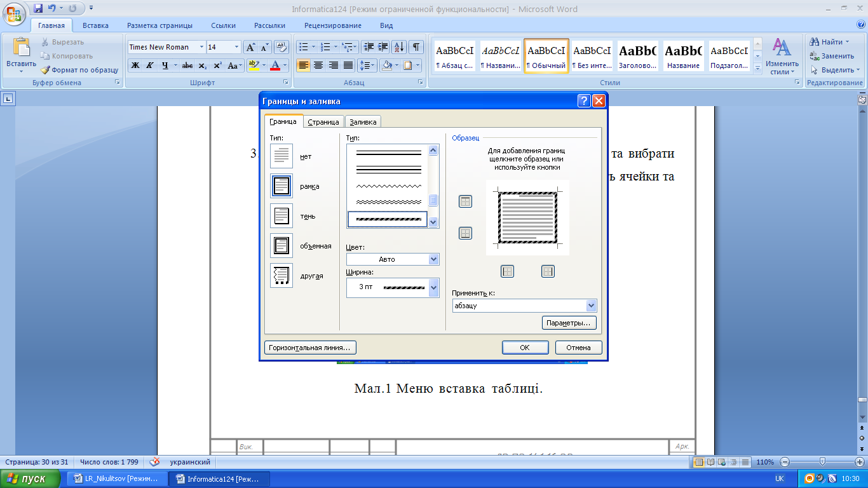Click Cut (Вырезать) in the clipboard group

63,42
